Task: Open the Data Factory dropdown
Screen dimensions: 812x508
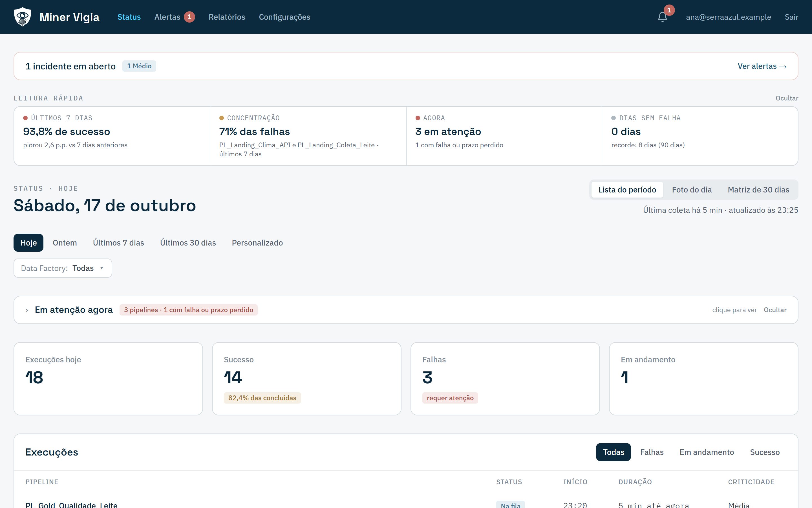Action: (63, 268)
